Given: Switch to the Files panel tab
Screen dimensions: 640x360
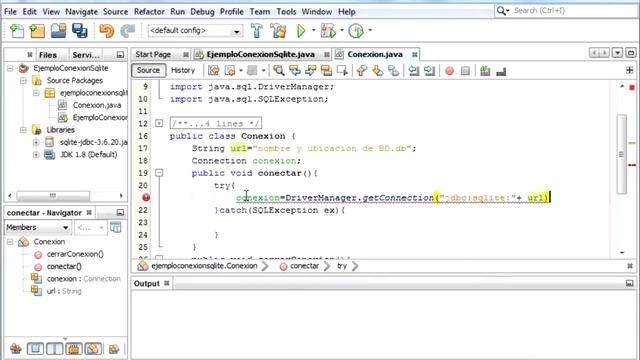Looking at the screenshot, I should click(47, 55).
